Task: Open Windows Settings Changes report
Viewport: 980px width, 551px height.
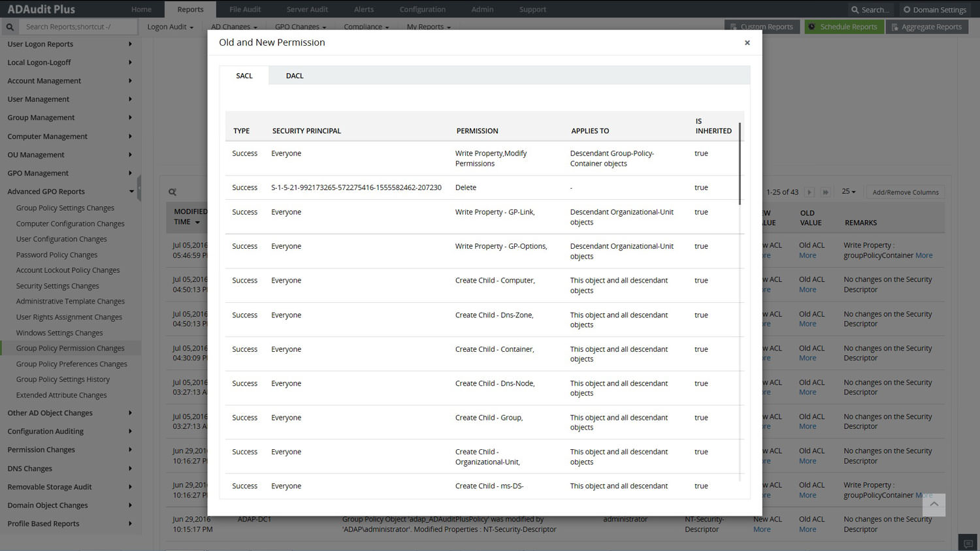Action: pyautogui.click(x=59, y=333)
